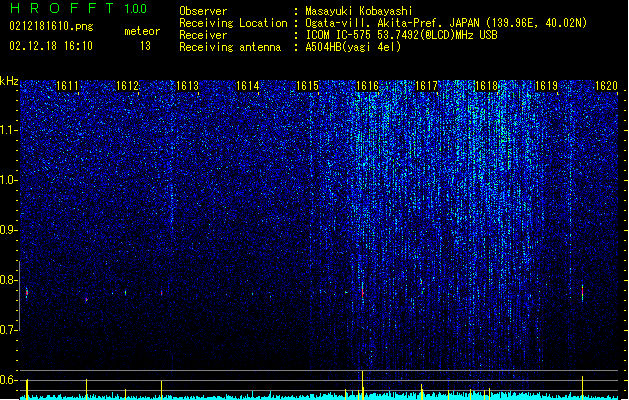
Task: Click antenna text A504HB(yagi 4el)
Action: (x=353, y=47)
